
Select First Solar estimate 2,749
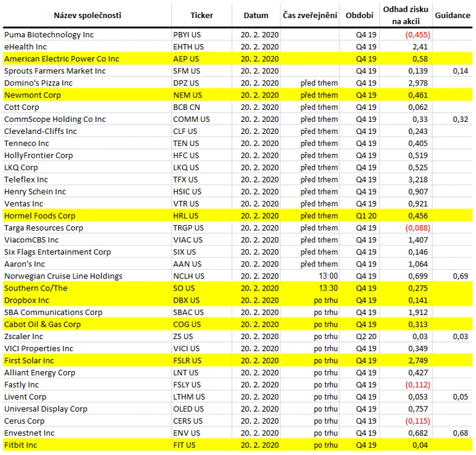(x=418, y=360)
